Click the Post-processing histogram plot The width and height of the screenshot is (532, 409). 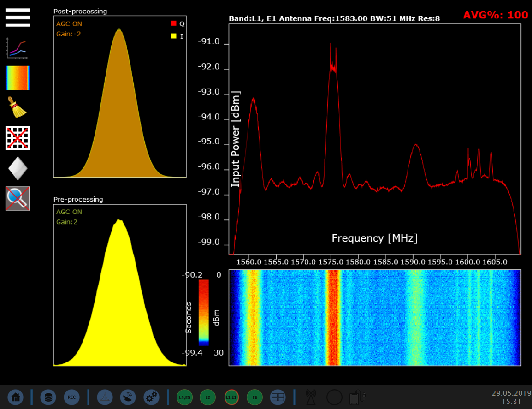pyautogui.click(x=120, y=97)
